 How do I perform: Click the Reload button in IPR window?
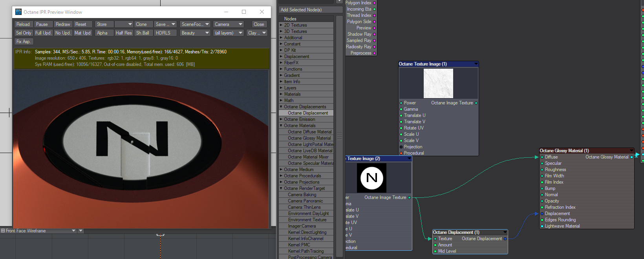(x=23, y=24)
